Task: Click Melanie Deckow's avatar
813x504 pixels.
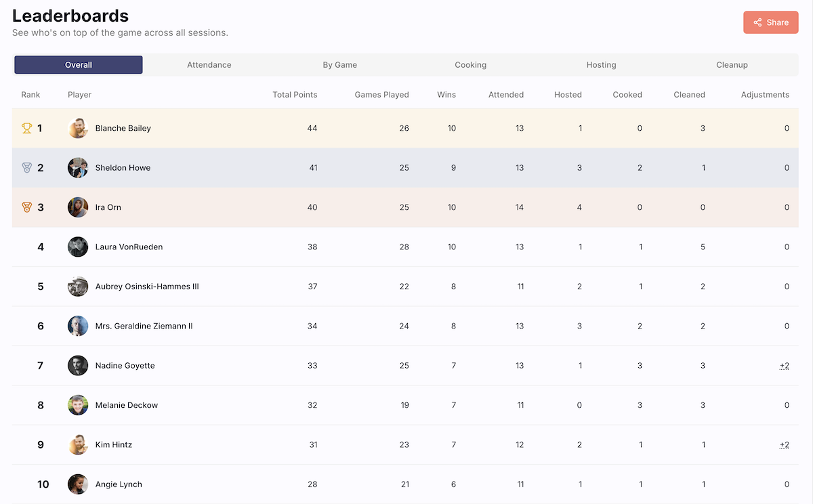Action: point(78,405)
